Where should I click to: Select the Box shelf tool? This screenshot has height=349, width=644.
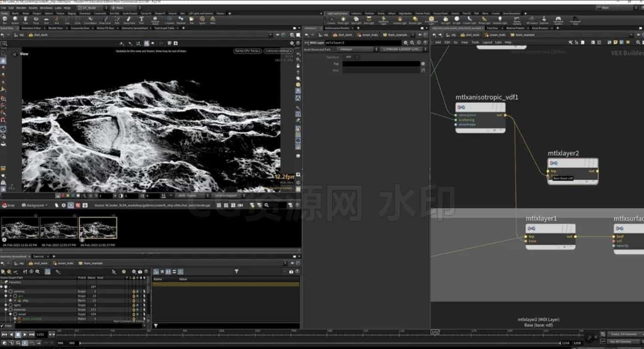[x=5, y=20]
